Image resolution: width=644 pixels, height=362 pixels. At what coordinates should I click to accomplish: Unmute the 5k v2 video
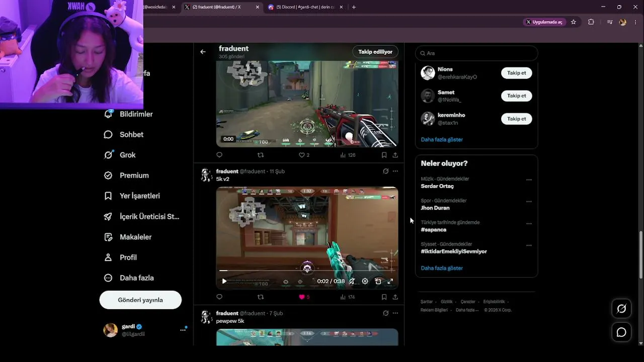352,282
